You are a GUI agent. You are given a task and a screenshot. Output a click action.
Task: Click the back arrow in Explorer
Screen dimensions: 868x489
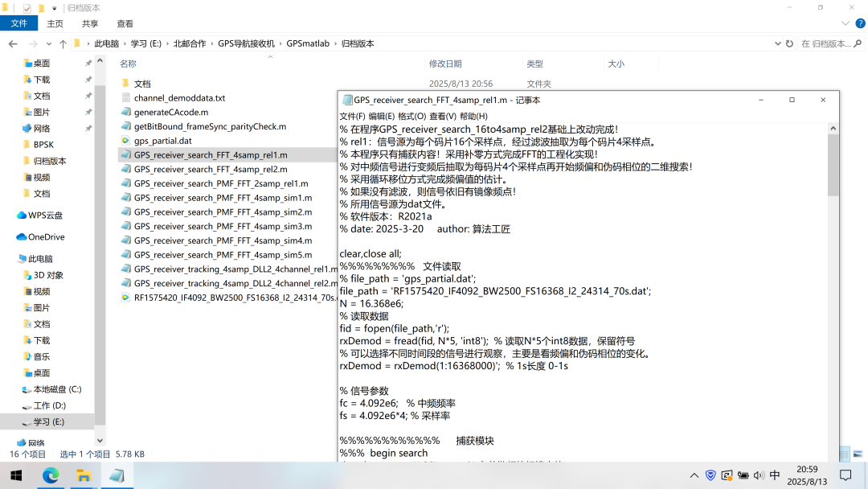pos(13,43)
